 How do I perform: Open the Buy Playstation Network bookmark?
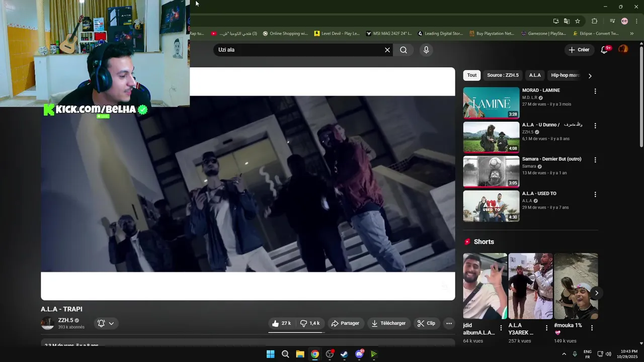coord(492,34)
